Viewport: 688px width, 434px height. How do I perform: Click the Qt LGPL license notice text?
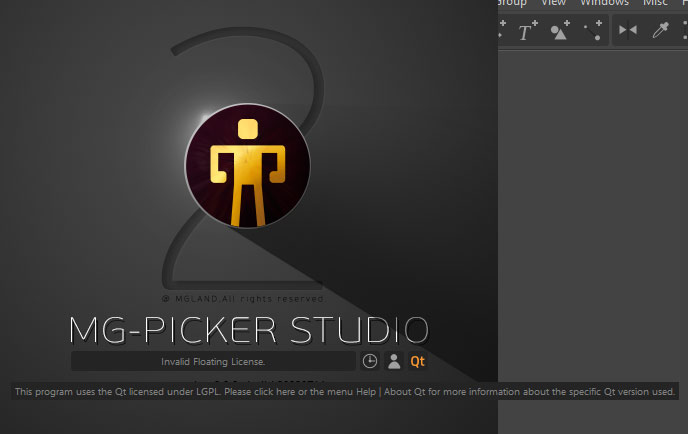click(x=344, y=392)
